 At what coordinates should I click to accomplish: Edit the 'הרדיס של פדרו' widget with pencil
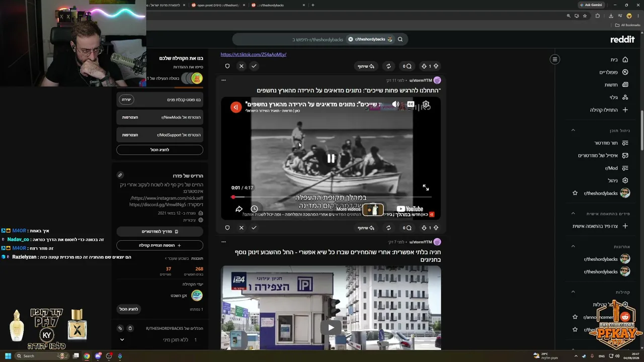pos(120,175)
